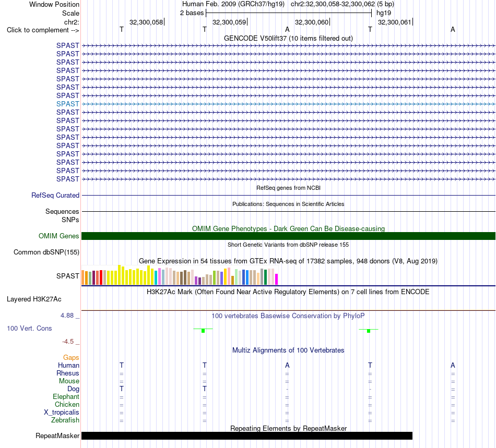Image resolution: width=496 pixels, height=448 pixels.
Task: Click the '2 bases' scale bar text
Action: coord(192,13)
